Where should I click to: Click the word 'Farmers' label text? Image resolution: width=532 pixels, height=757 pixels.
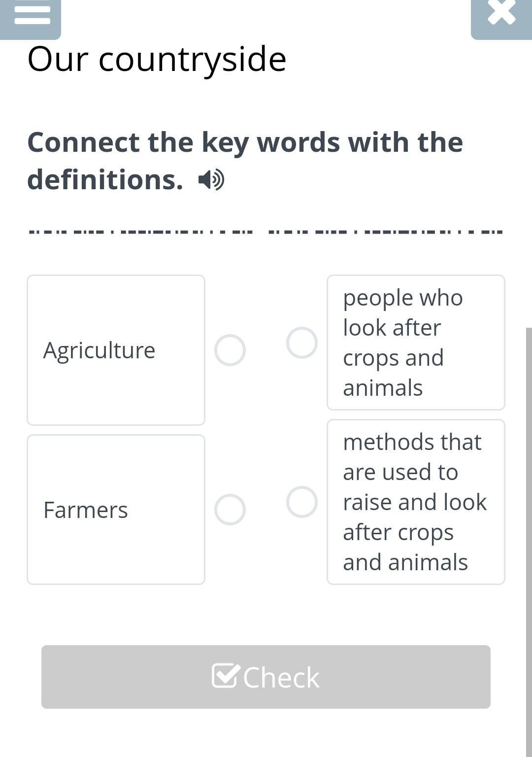tap(86, 510)
